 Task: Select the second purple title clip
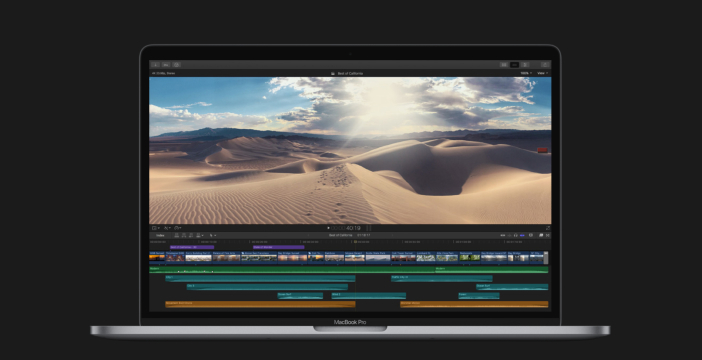tap(278, 247)
